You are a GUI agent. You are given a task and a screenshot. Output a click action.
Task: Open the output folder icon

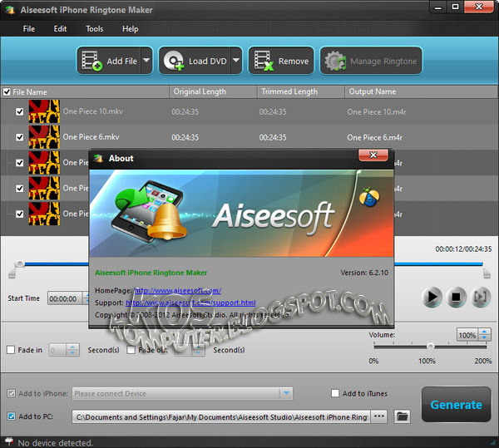(x=403, y=416)
